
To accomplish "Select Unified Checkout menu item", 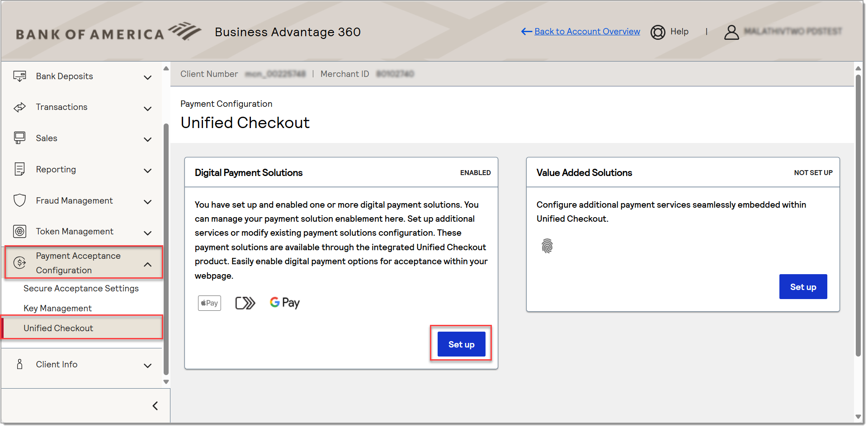I will click(58, 328).
